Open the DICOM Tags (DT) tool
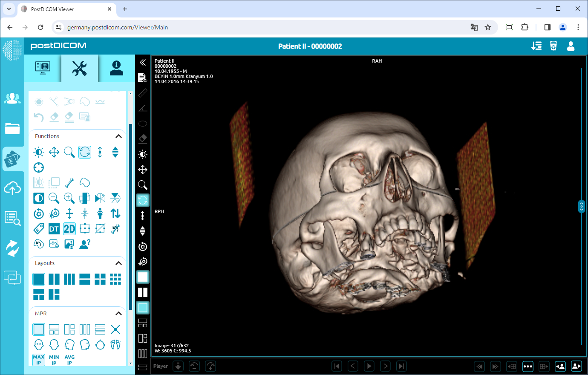The image size is (588, 375). tap(54, 229)
